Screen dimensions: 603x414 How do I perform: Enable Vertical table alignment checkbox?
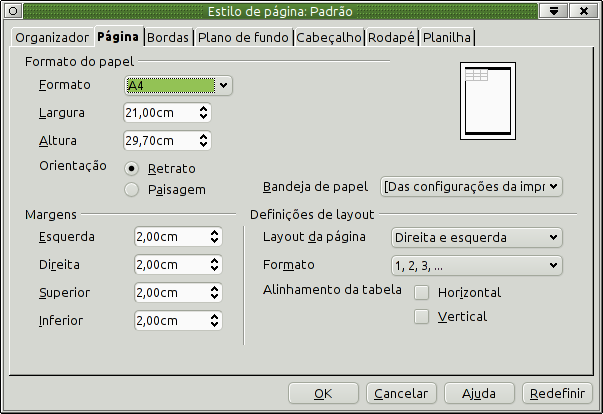coord(421,317)
